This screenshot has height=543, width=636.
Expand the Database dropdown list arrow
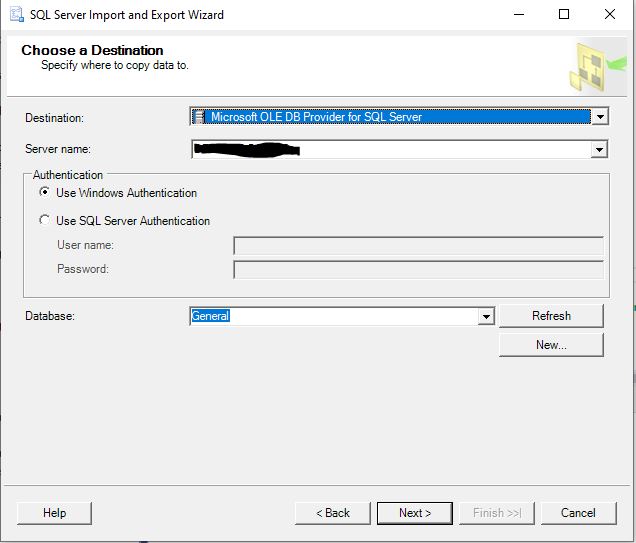[486, 317]
